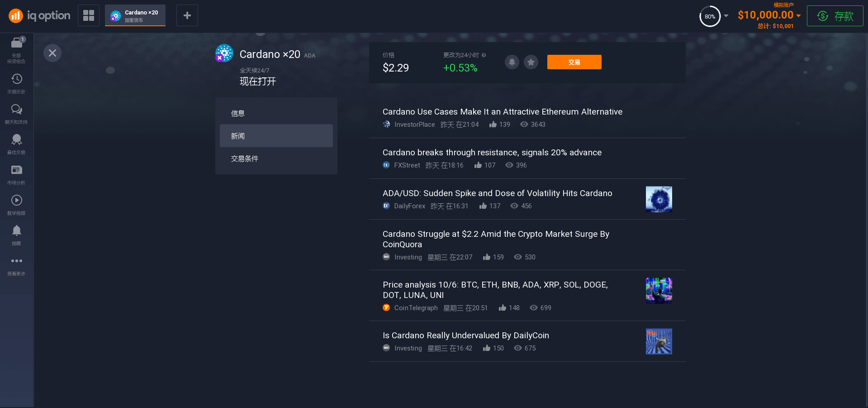Open the ADA/USD Sudden Spike article thumbnail
The image size is (868, 408).
pos(659,199)
